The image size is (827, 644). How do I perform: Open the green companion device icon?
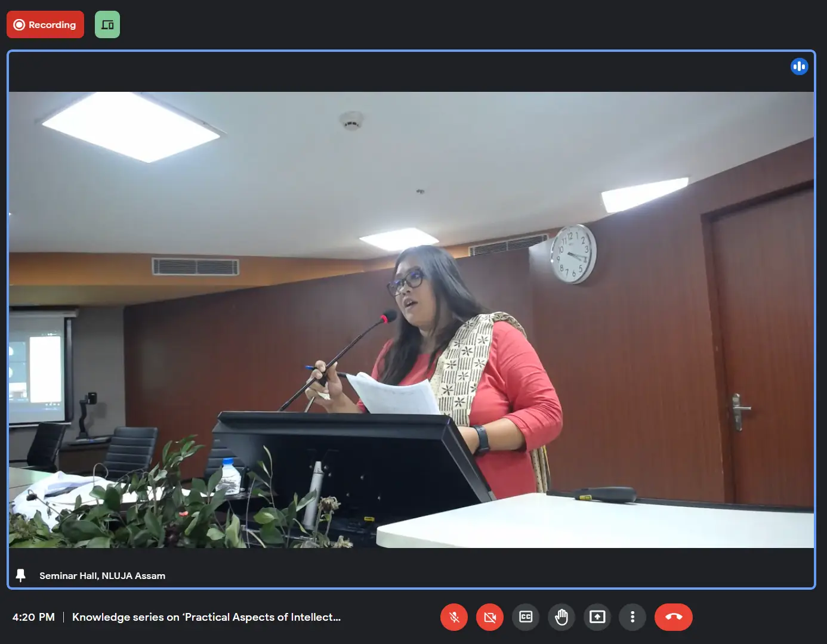click(x=107, y=24)
